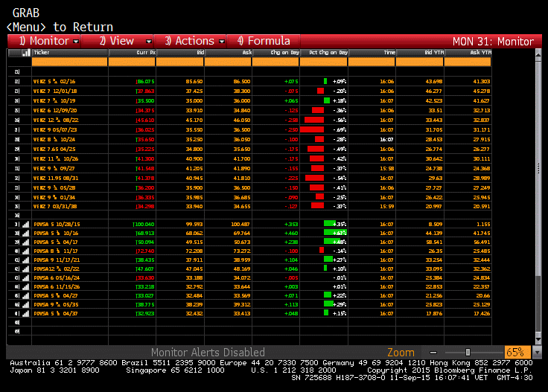Screen dimensions: 548x392
Task: Click chart icon beside PDVSA 9 11/17/21
Action: click(25, 260)
